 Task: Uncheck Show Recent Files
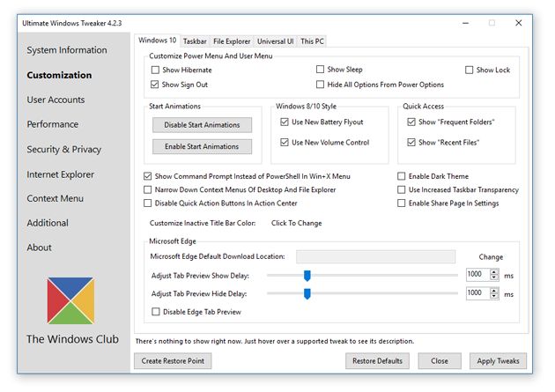tap(411, 143)
